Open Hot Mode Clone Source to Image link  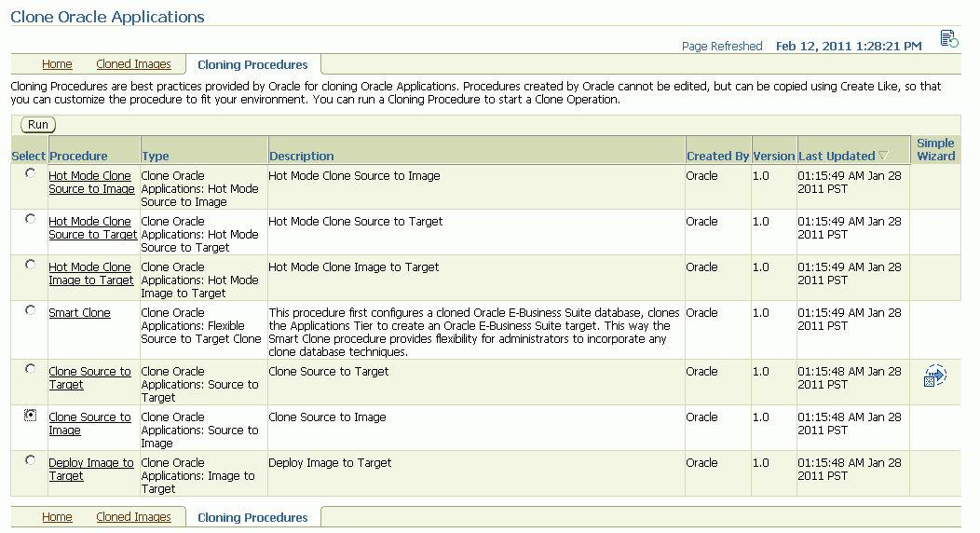click(x=91, y=183)
